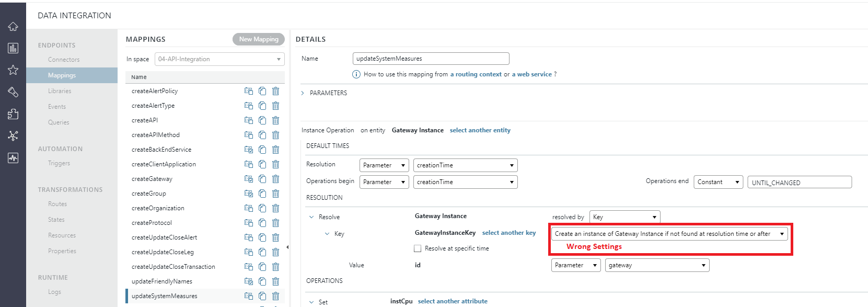Click the star favorites sidebar icon
Viewport: 868px width, 307px height.
[13, 70]
